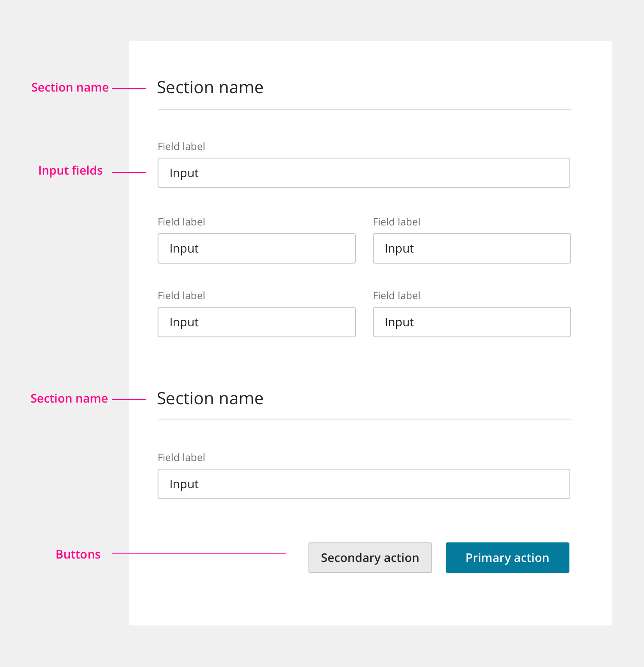Image resolution: width=644 pixels, height=667 pixels.
Task: Click the lower pink Section name annotation
Action: click(69, 398)
